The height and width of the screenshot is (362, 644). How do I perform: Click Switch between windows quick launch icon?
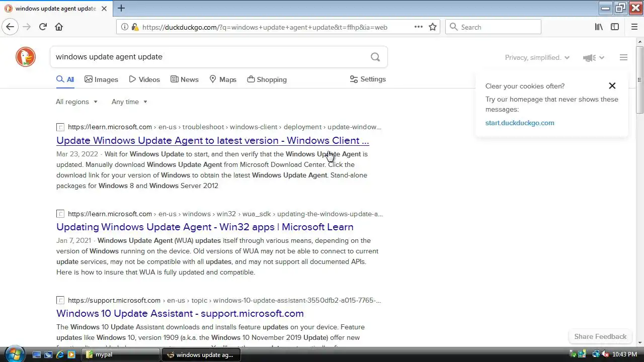click(x=48, y=354)
